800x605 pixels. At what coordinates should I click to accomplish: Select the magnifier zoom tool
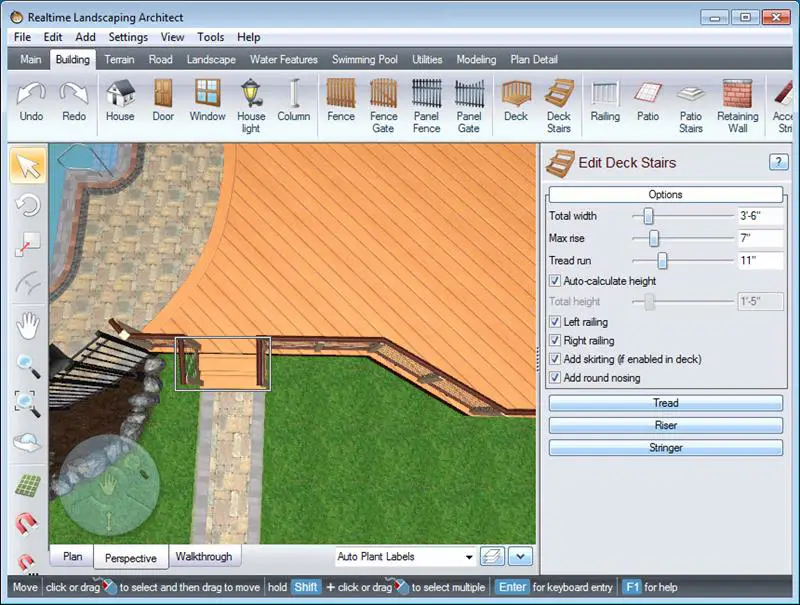[x=28, y=366]
